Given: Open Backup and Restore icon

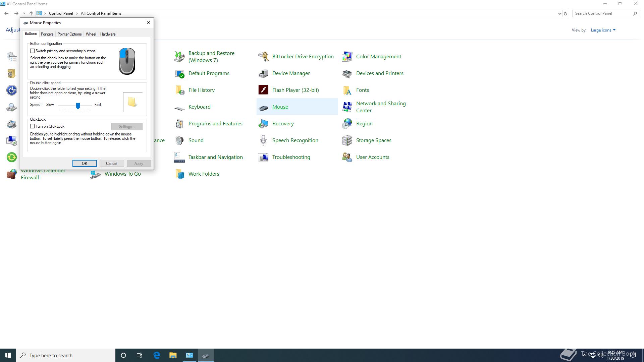Looking at the screenshot, I should (x=179, y=57).
